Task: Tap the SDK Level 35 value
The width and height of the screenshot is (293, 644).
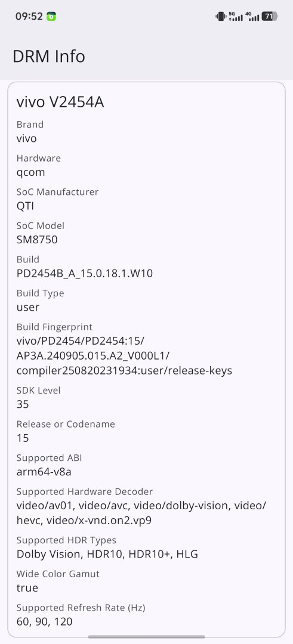Action: click(x=23, y=404)
